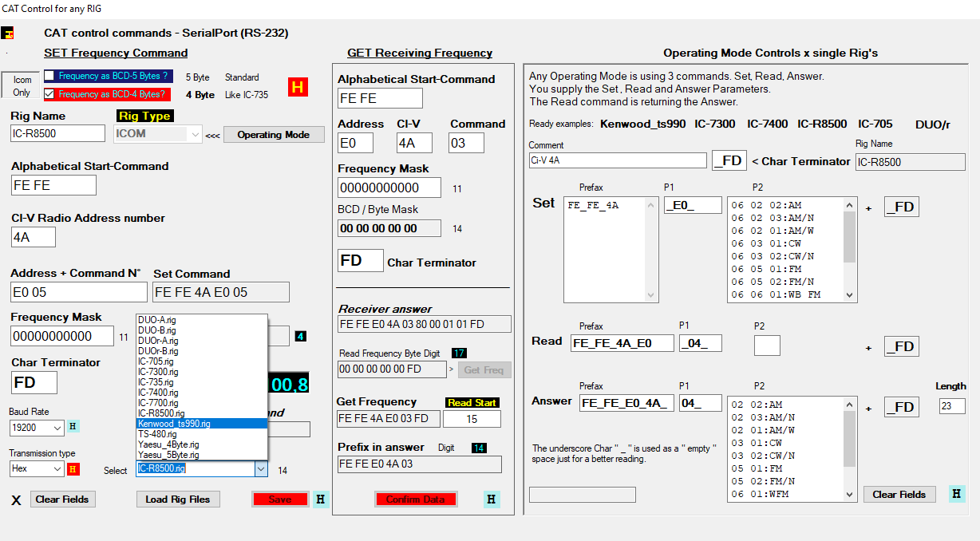Open the Baud Rate 19200 dropdown

(x=57, y=428)
